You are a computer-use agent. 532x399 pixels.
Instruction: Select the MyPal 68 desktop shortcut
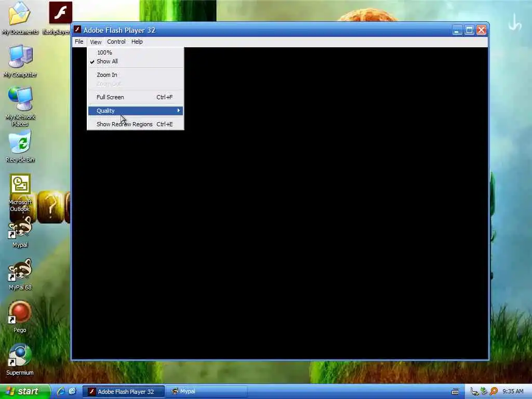point(20,275)
